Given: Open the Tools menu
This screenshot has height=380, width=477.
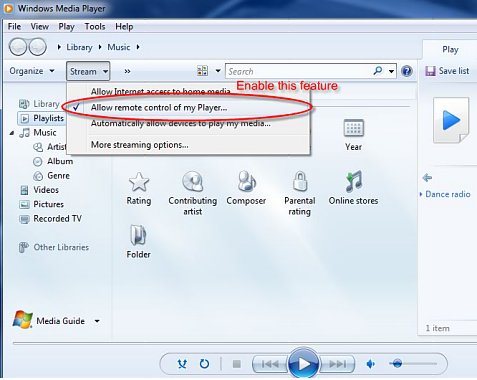Looking at the screenshot, I should (95, 26).
